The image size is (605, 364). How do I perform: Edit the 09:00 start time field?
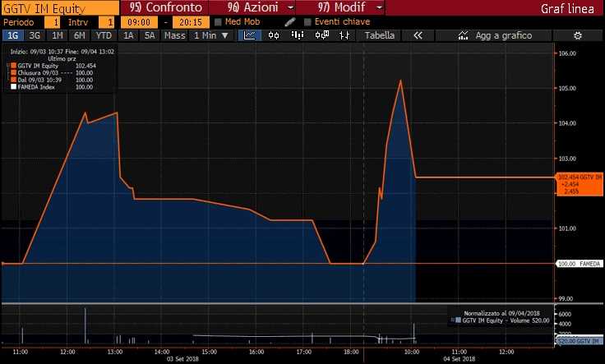tap(139, 22)
